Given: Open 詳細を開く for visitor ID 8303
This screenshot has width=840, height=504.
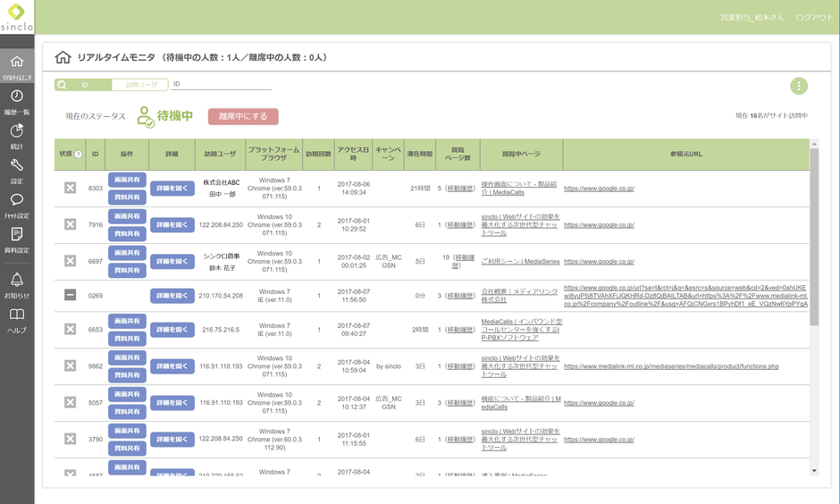Looking at the screenshot, I should 172,189.
